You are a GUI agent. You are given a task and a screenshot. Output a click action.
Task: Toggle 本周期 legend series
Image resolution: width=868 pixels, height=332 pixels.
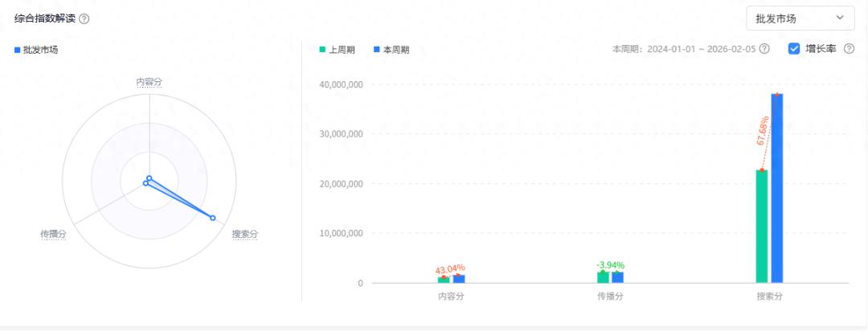point(391,50)
